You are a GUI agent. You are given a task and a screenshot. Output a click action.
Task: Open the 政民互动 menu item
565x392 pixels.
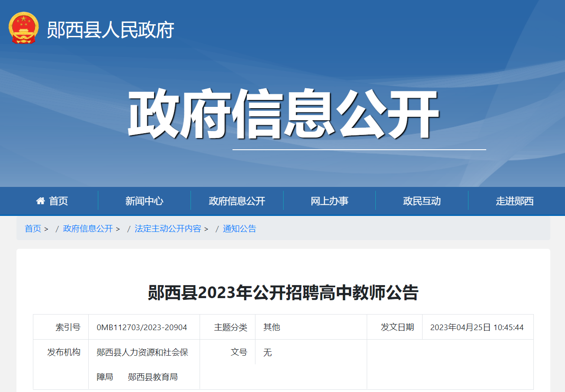pos(422,201)
